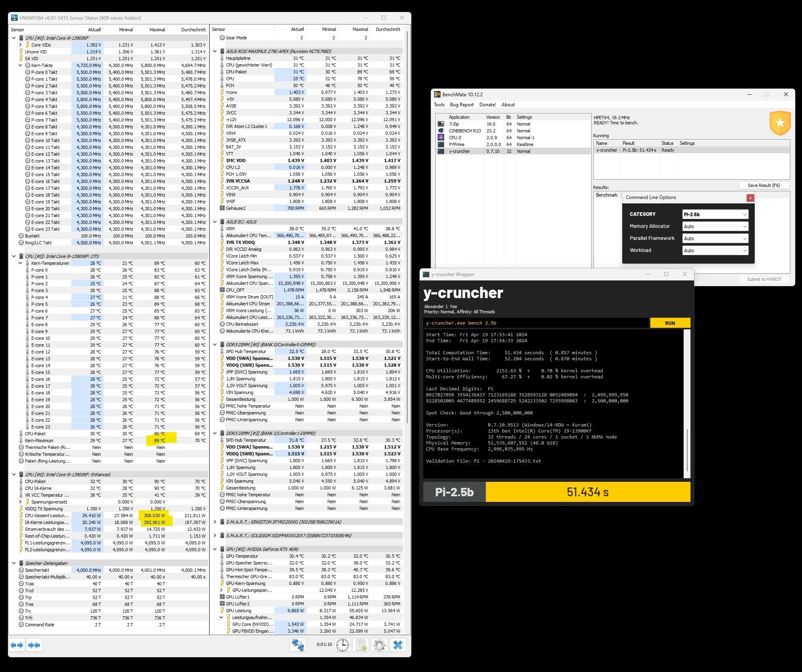Click the BenchMate gold star shield icon
802x672 pixels.
click(x=780, y=123)
